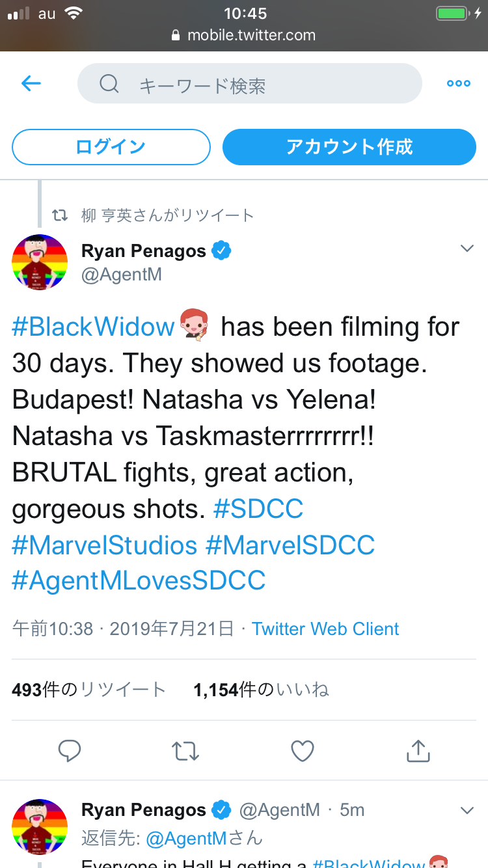
Task: Reply to the Black Widow tweet
Action: [x=70, y=751]
